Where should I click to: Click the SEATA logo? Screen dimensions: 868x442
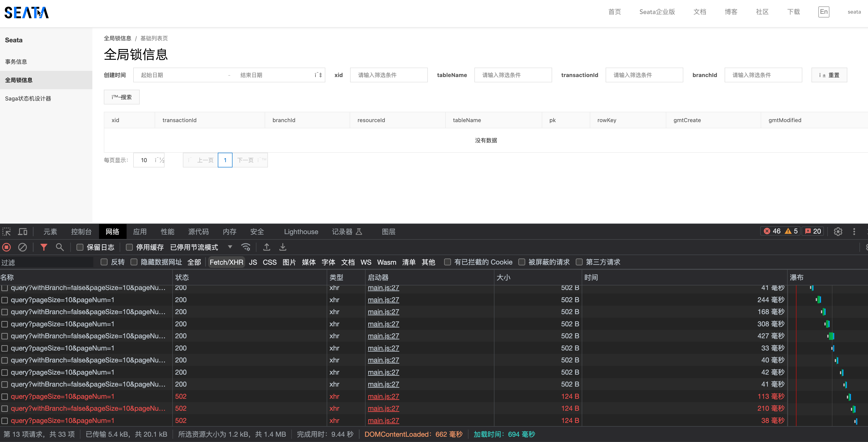coord(27,12)
